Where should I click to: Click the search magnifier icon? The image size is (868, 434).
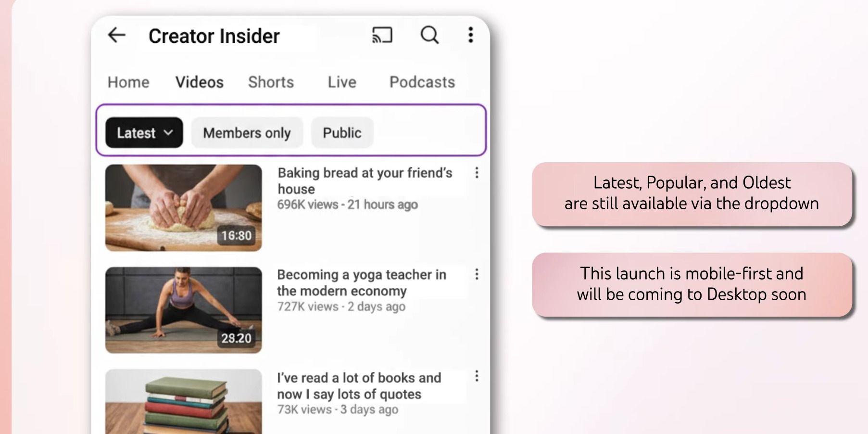coord(429,35)
